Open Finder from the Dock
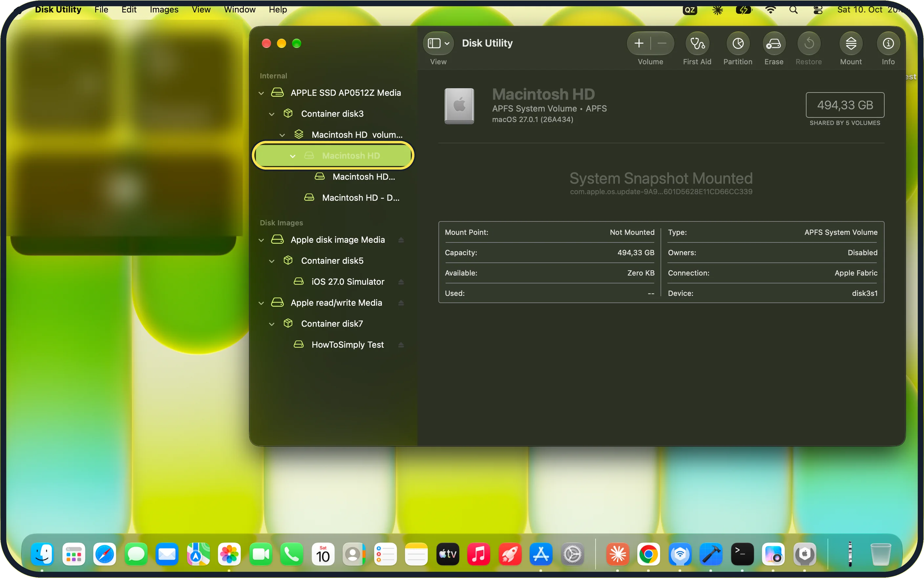The image size is (924, 578). [x=42, y=554]
